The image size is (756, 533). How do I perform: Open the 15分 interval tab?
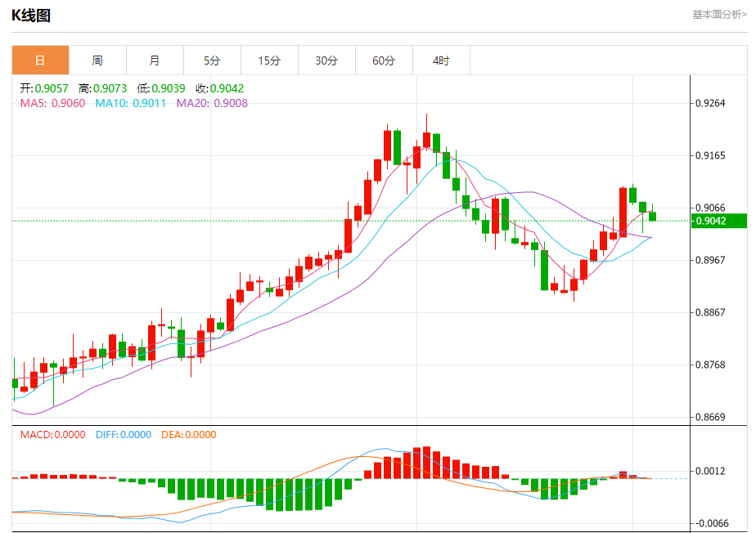(x=269, y=60)
